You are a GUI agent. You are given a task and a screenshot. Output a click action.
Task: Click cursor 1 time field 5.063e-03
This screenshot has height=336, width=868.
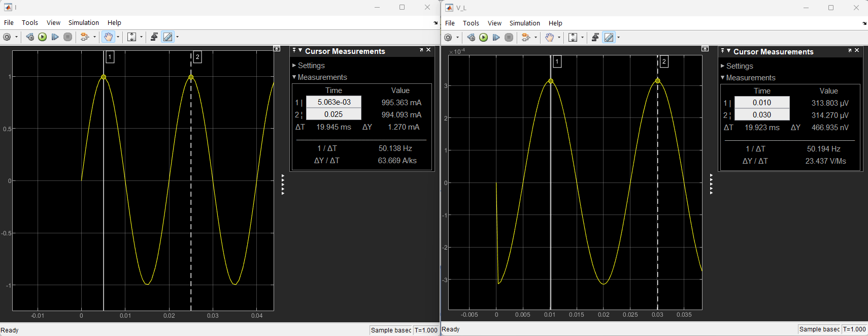tap(333, 102)
